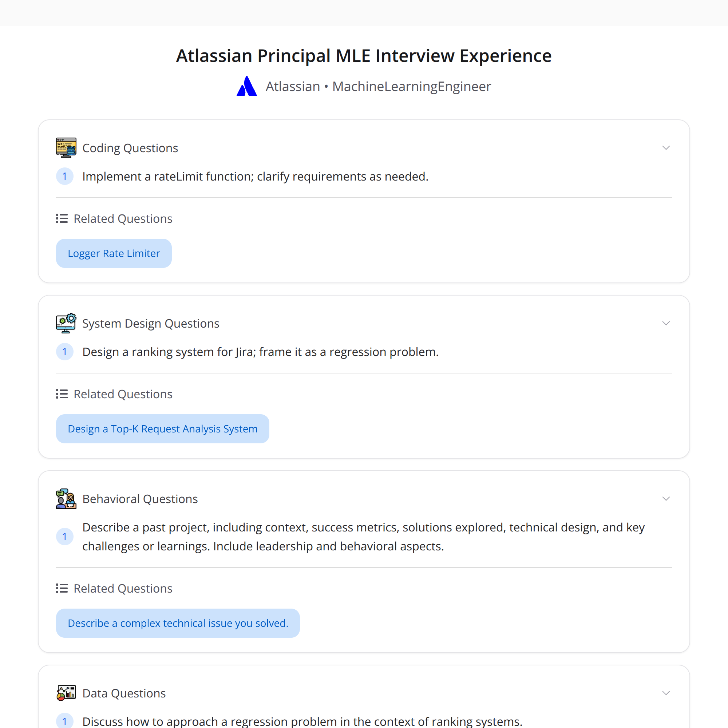Click the Behavioral Questions people icon
This screenshot has height=728, width=728.
click(x=66, y=499)
